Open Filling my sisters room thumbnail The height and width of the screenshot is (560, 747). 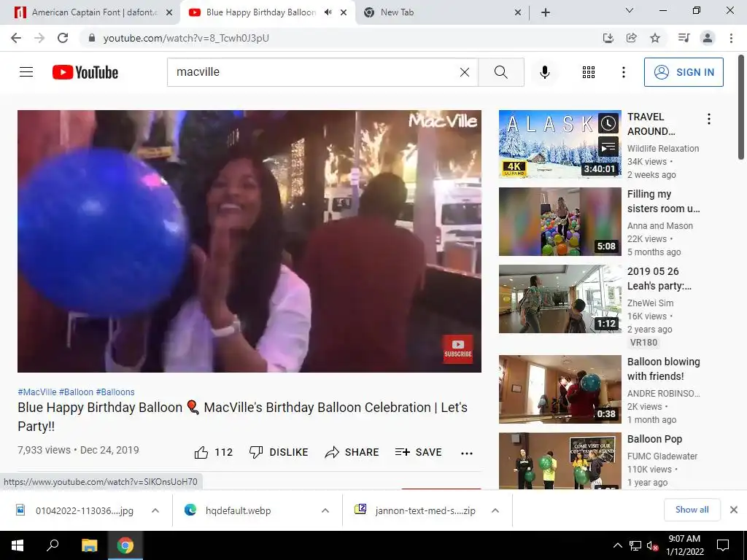tap(560, 222)
